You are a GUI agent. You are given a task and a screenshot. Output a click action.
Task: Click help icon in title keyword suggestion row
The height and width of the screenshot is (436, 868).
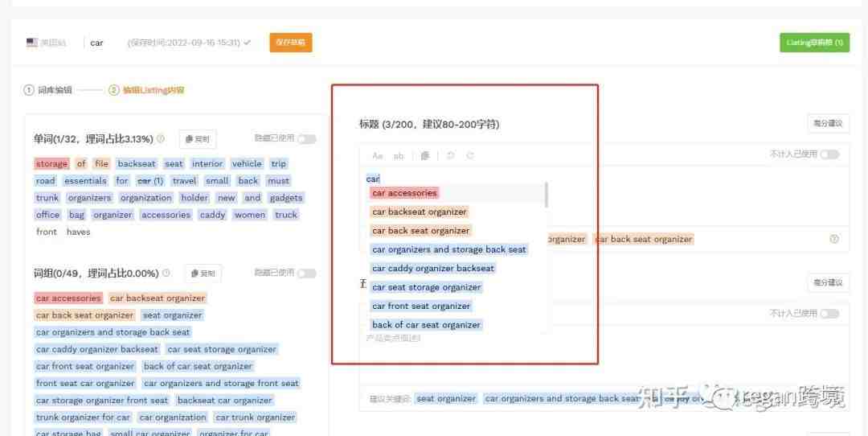click(834, 240)
